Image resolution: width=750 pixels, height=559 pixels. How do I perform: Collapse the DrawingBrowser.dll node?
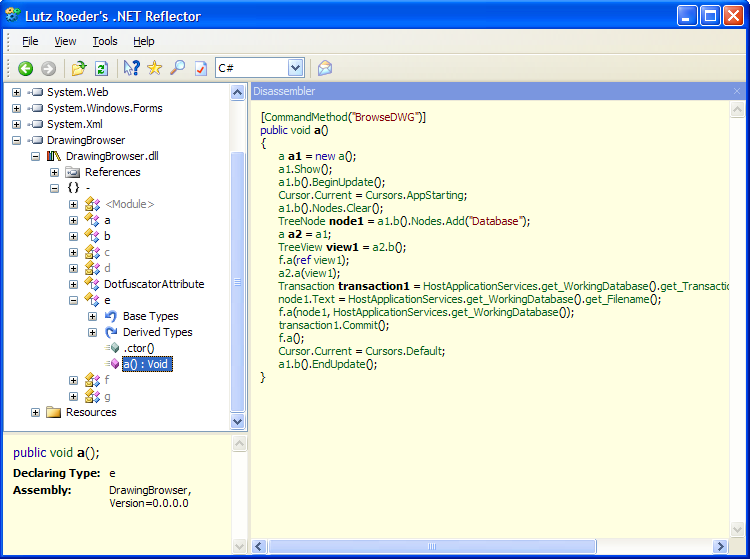pyautogui.click(x=36, y=156)
